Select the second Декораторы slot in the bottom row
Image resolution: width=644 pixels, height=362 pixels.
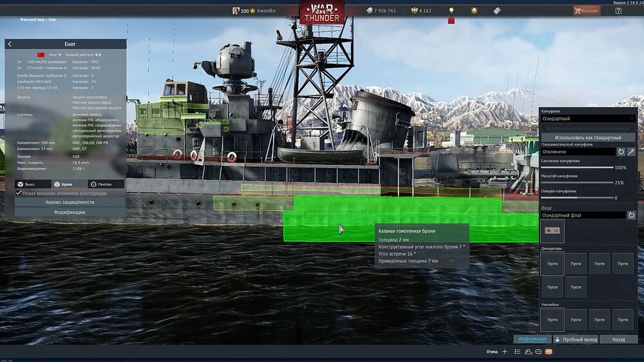tap(576, 287)
